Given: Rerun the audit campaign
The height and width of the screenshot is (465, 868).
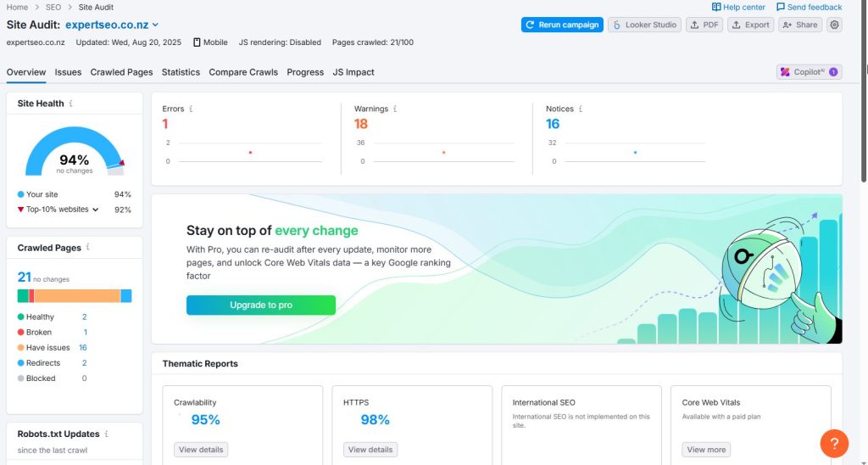Looking at the screenshot, I should pyautogui.click(x=562, y=25).
